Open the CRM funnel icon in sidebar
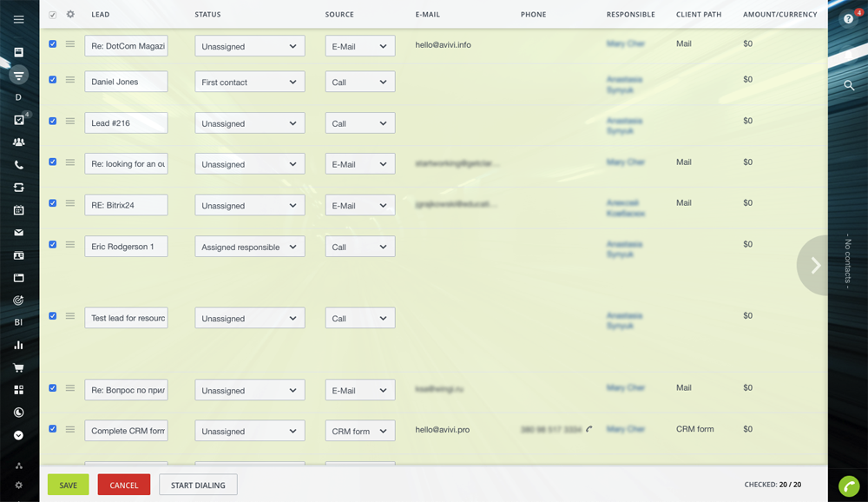 click(x=18, y=76)
